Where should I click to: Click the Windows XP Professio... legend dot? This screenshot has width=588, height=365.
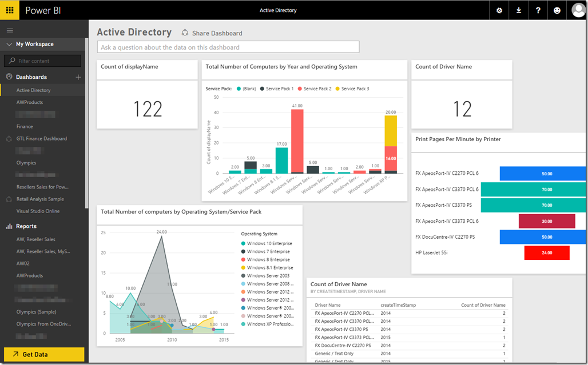[243, 324]
